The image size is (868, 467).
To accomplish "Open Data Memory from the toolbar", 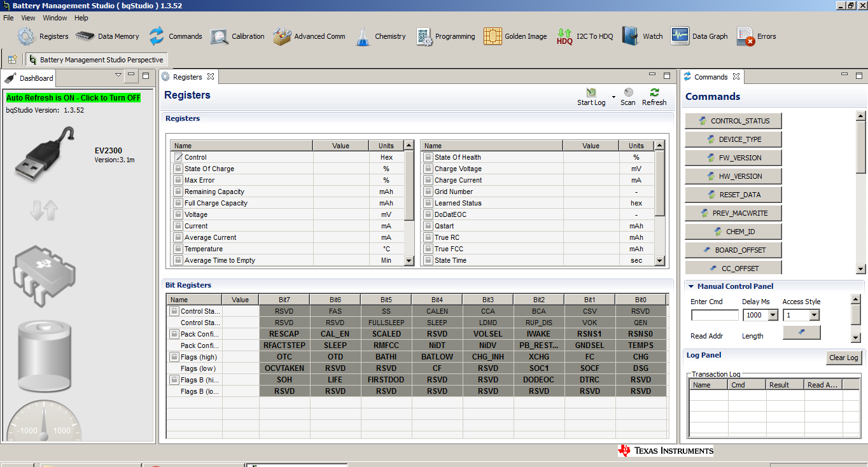I will [107, 36].
